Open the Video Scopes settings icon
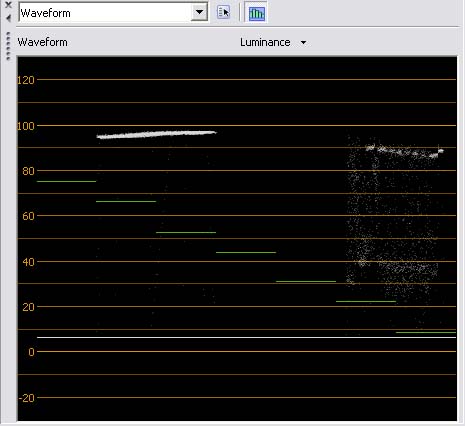The width and height of the screenshot is (465, 426). click(223, 13)
